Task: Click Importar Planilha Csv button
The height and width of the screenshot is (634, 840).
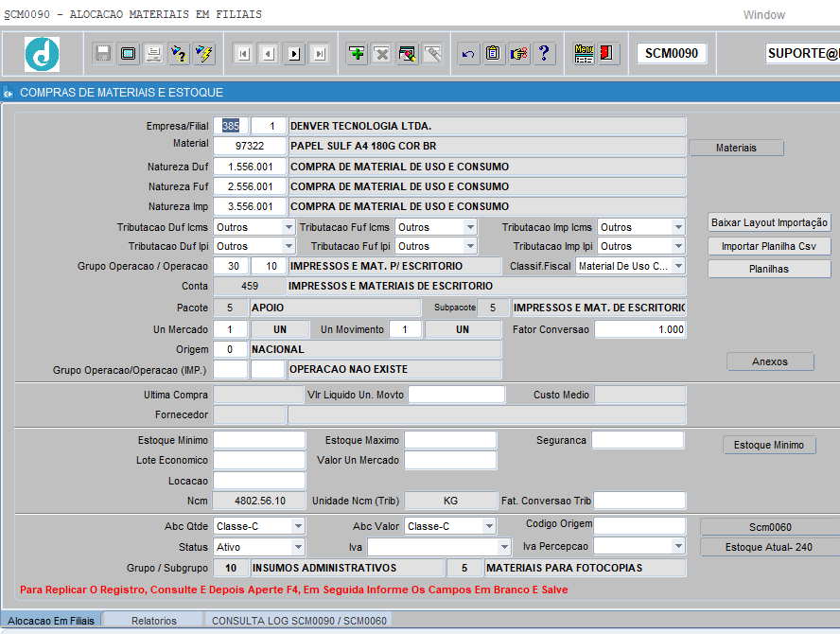Action: (769, 247)
